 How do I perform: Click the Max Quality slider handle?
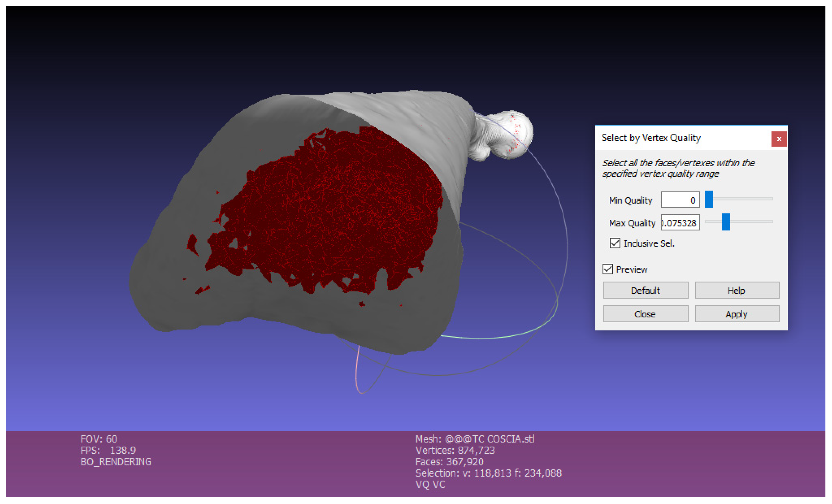726,222
